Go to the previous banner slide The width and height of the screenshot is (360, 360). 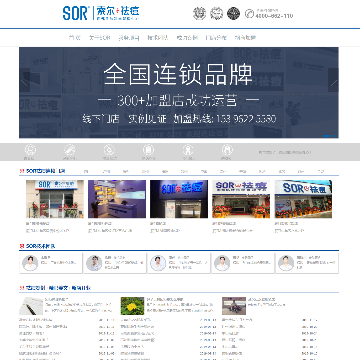[24, 80]
